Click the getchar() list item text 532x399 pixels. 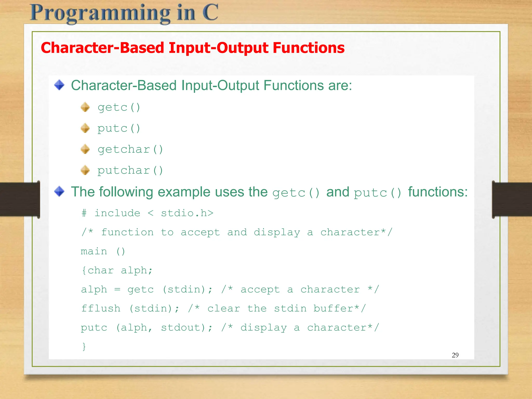point(130,149)
